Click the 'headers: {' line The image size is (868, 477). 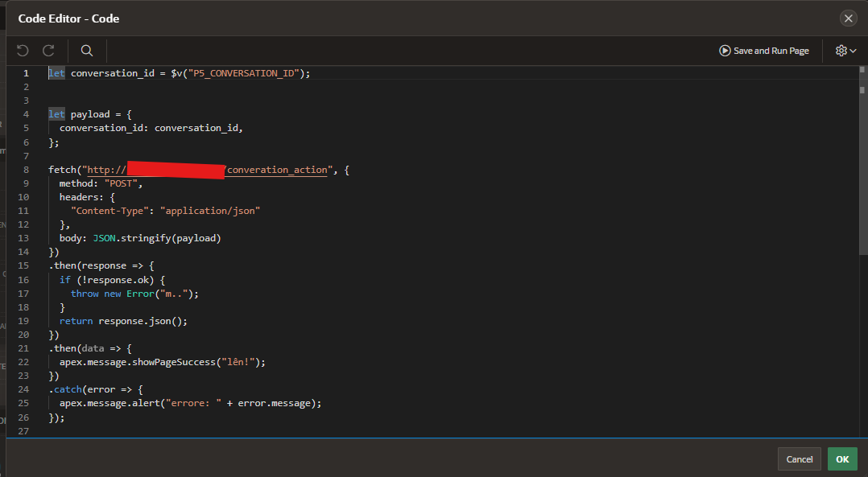[x=87, y=197]
